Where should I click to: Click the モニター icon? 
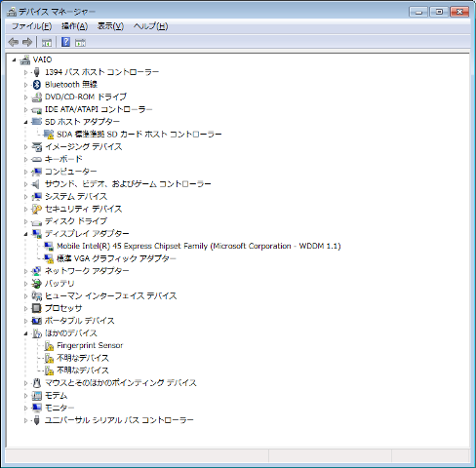37,408
